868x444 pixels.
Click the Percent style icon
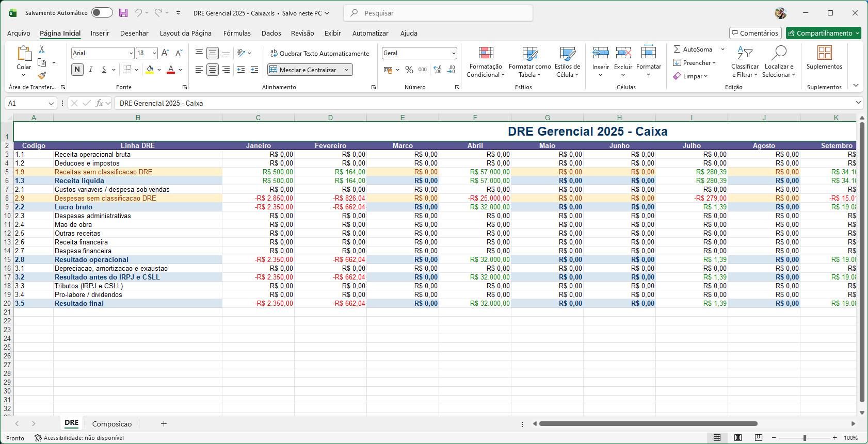coord(409,70)
